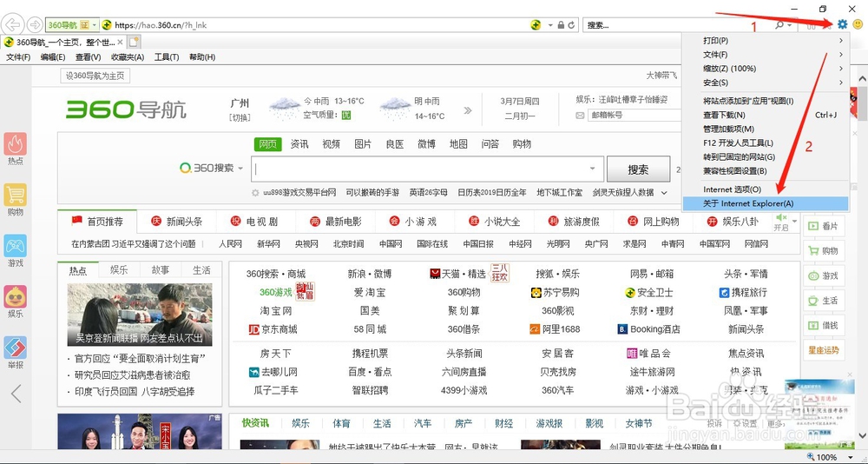Click the mute speaker icon labeled 开启
This screenshot has height=464, width=868.
pyautogui.click(x=781, y=217)
